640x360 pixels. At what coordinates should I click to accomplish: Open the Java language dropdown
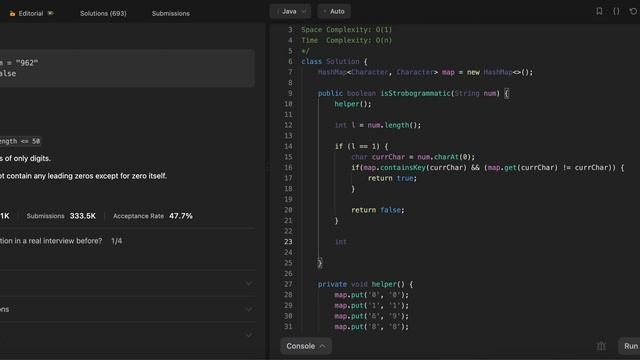tap(290, 11)
